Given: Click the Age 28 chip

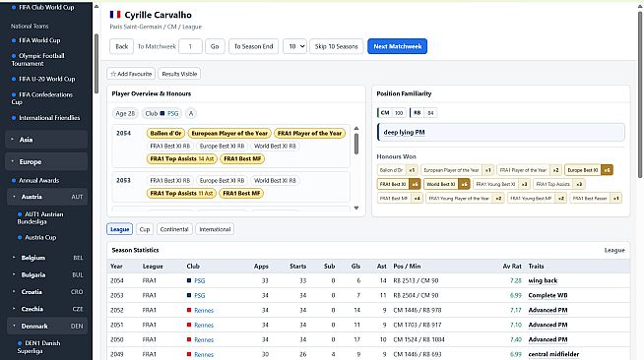Looking at the screenshot, I should [125, 113].
